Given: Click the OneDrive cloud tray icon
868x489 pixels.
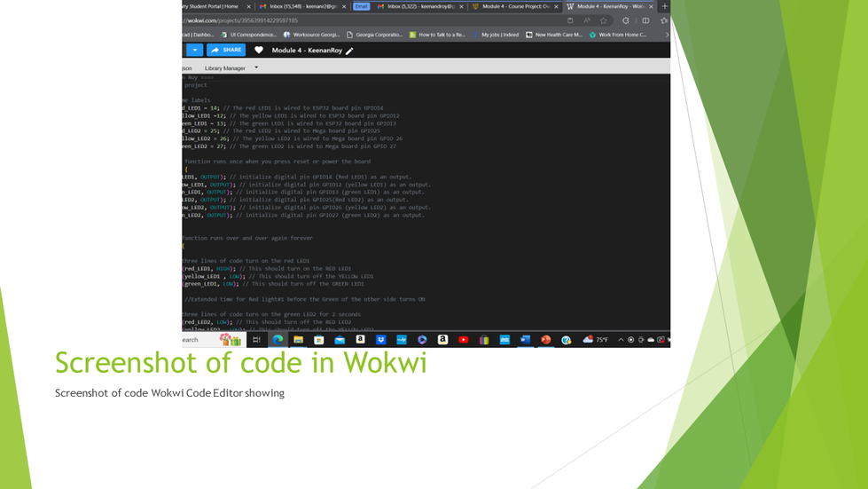Looking at the screenshot, I should coord(651,340).
